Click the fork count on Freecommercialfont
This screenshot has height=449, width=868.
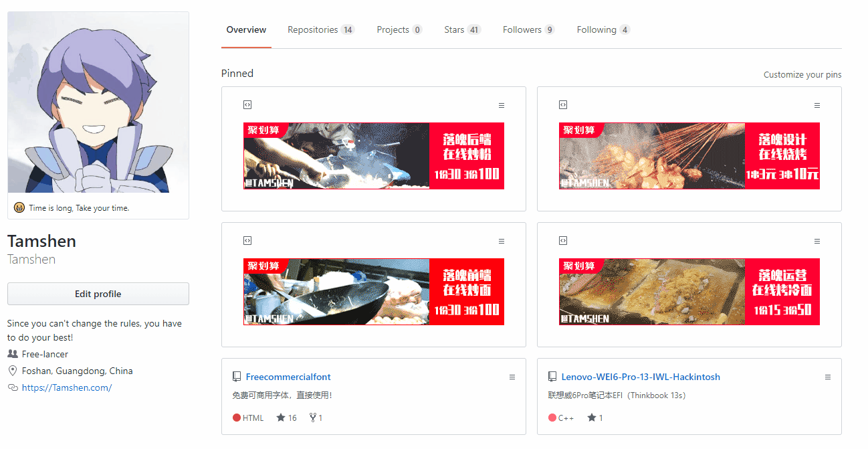316,418
